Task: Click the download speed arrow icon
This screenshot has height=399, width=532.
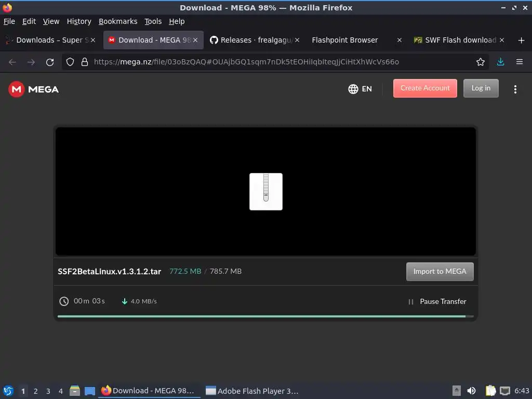Action: click(125, 301)
